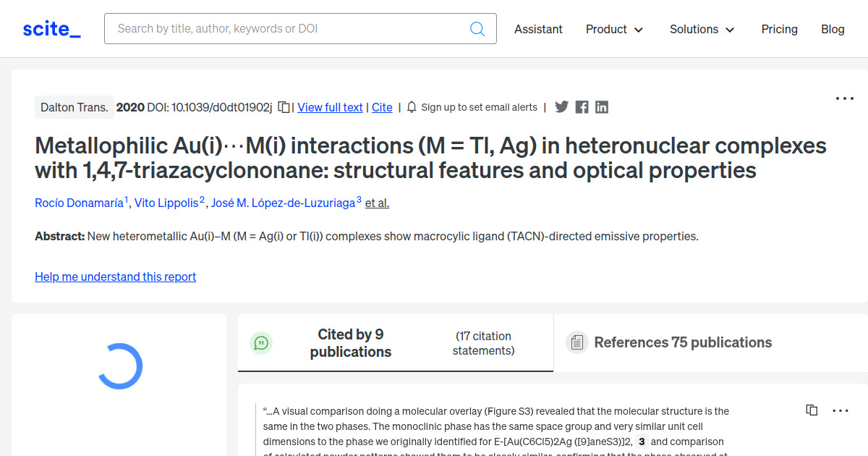Click the references document icon
Screen dimensions: 868x456
[576, 342]
